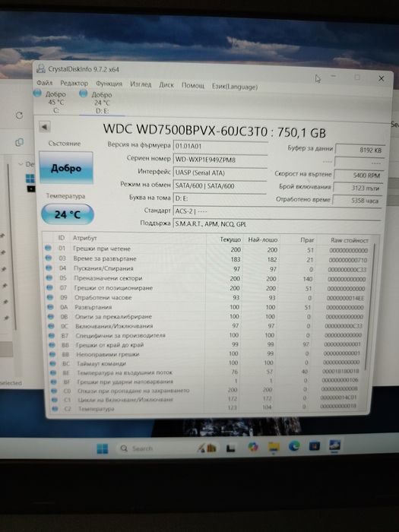399x532 pixels.
Task: Click the copy icon in the background window
Action: [19, 142]
